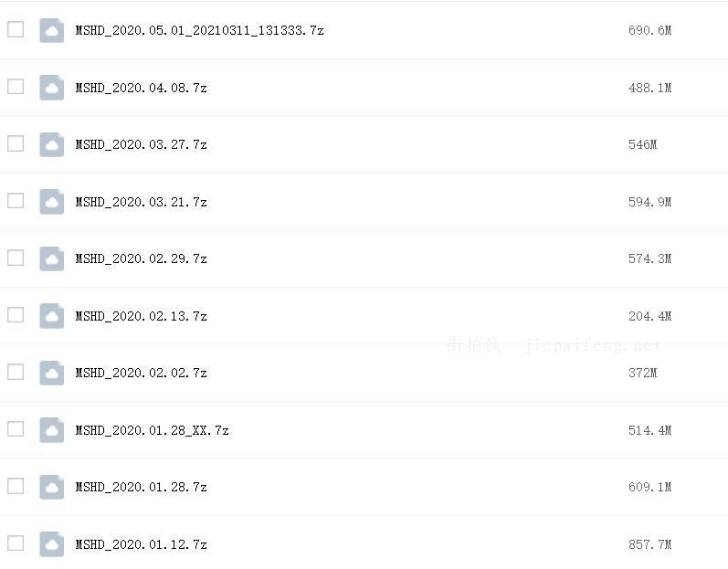Image resolution: width=728 pixels, height=569 pixels.
Task: Click the icon next to MSHD_2020.01.28_XX.7z
Action: pyautogui.click(x=52, y=430)
